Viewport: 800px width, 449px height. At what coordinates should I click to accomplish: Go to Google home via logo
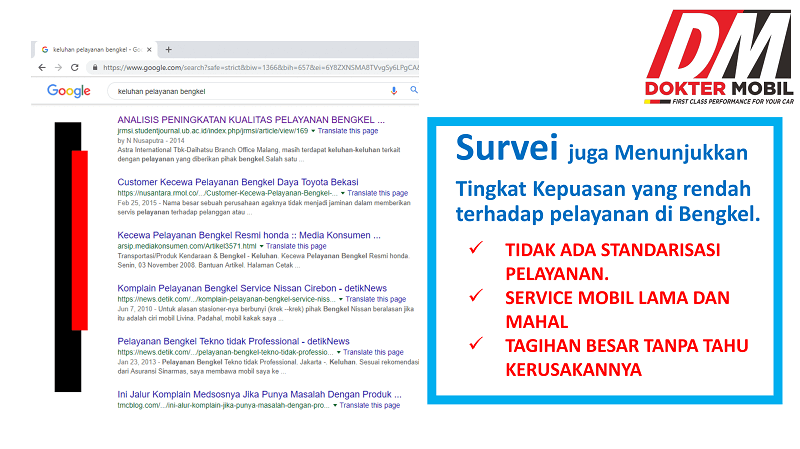tap(68, 91)
